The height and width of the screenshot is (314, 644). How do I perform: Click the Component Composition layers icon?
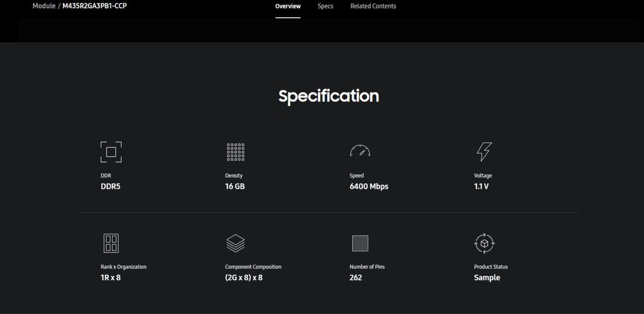235,243
